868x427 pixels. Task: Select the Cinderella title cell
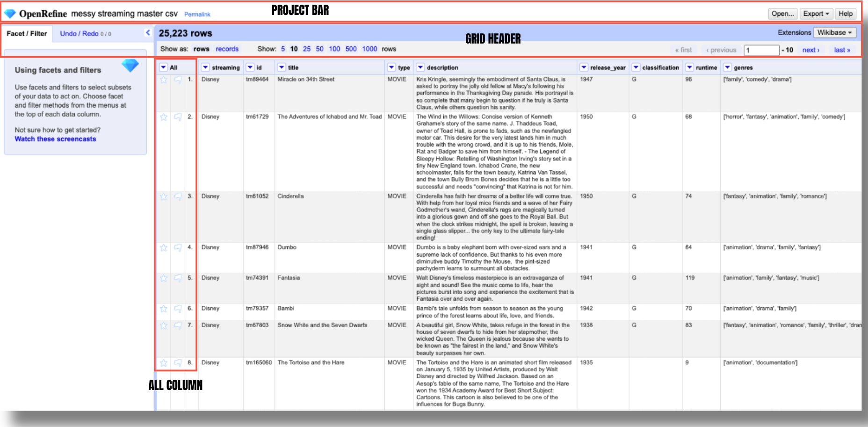[x=290, y=197]
